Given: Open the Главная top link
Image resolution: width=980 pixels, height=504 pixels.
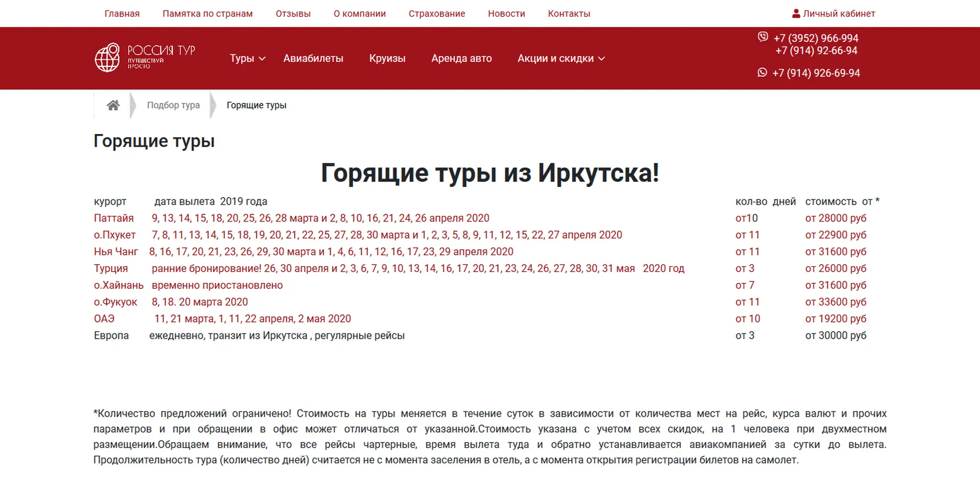Looking at the screenshot, I should [x=122, y=14].
